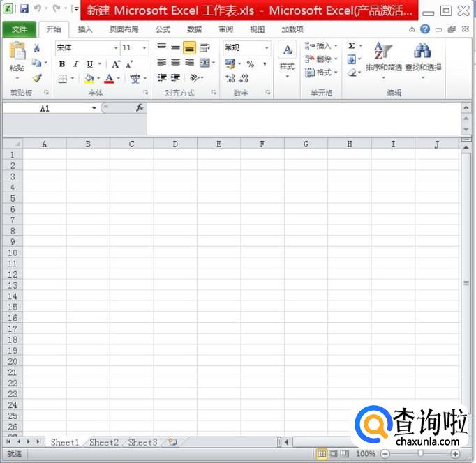This screenshot has width=476, height=463.
Task: Cut selection with scissors icon
Action: 36,47
